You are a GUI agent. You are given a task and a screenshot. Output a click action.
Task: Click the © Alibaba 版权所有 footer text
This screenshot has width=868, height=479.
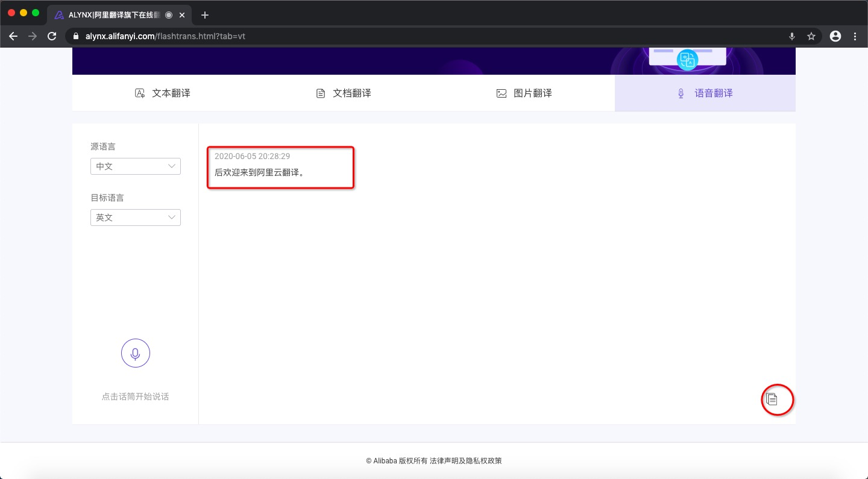(x=397, y=461)
